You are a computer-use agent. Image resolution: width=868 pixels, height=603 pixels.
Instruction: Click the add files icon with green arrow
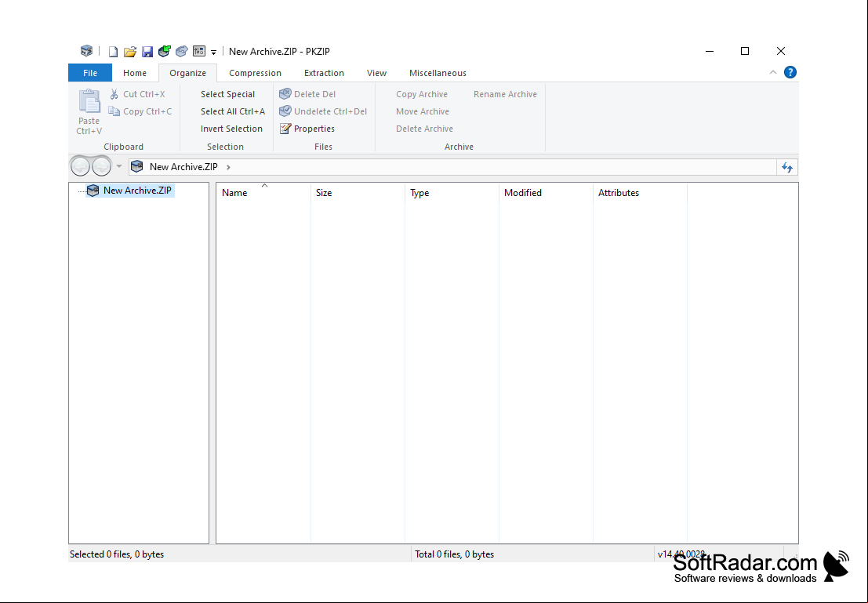(165, 52)
